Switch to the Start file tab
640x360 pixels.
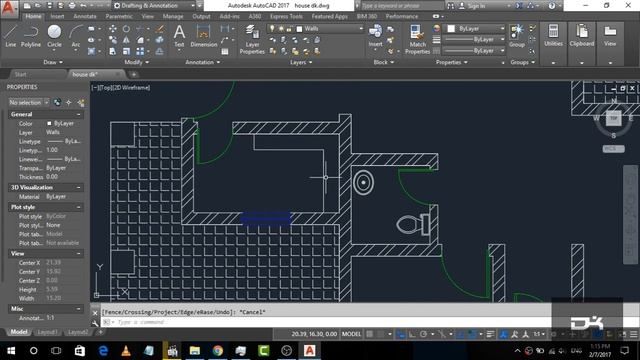20,74
